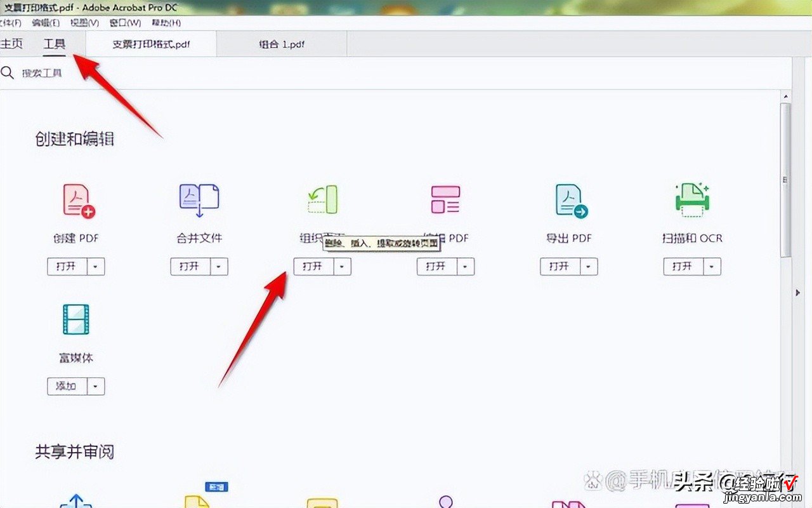The width and height of the screenshot is (812, 508).
Task: Open the 编辑(E) menu
Action: pos(46,23)
